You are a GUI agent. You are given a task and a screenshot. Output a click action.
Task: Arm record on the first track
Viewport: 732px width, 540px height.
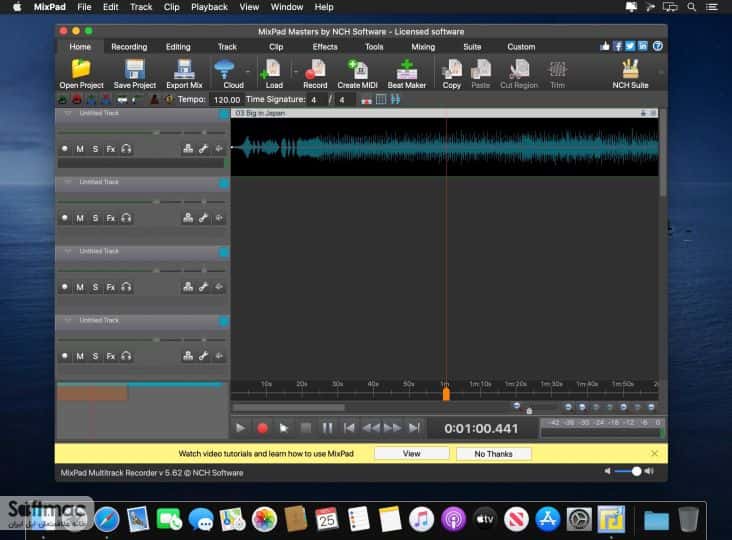(x=65, y=149)
